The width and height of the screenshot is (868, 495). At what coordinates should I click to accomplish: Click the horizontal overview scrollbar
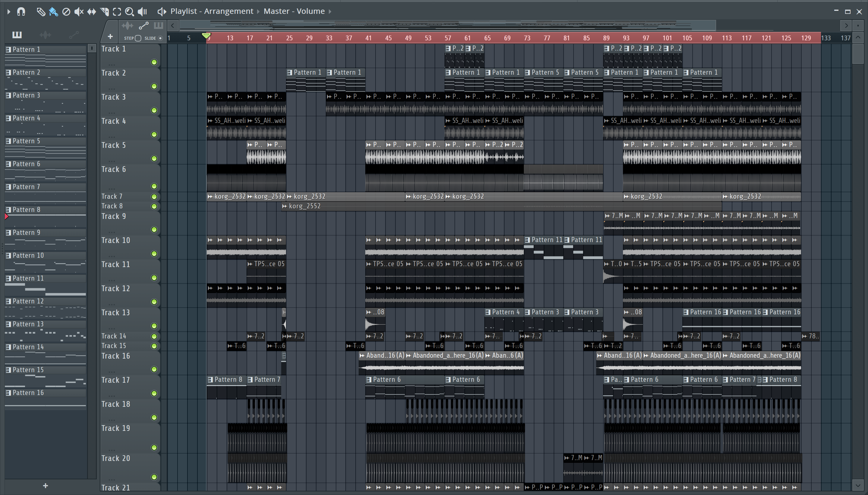pos(448,25)
